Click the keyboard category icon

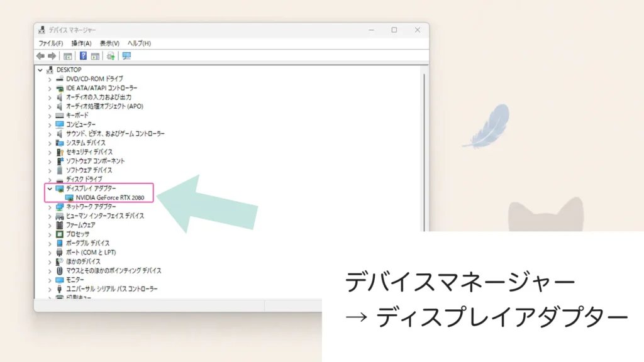click(x=60, y=116)
